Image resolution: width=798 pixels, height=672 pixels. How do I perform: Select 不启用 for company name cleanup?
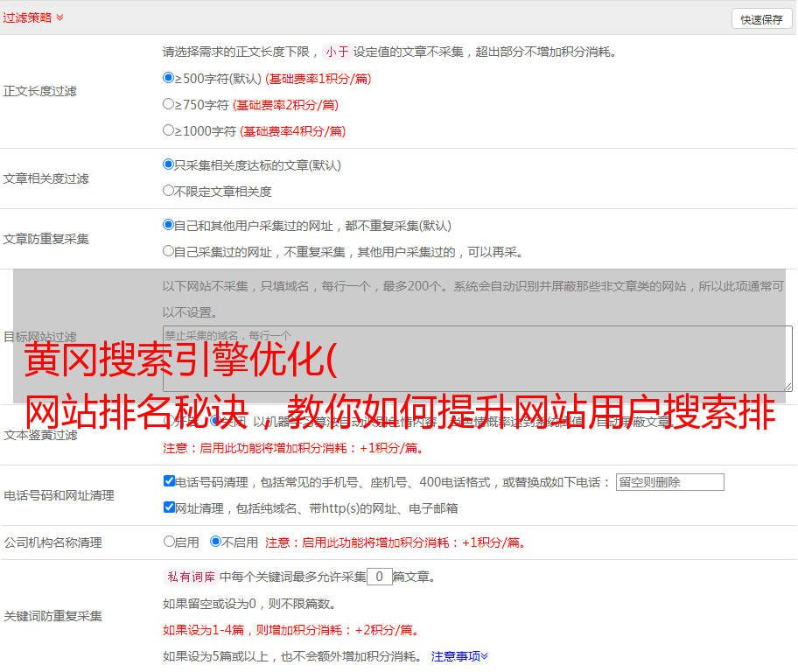tap(215, 542)
